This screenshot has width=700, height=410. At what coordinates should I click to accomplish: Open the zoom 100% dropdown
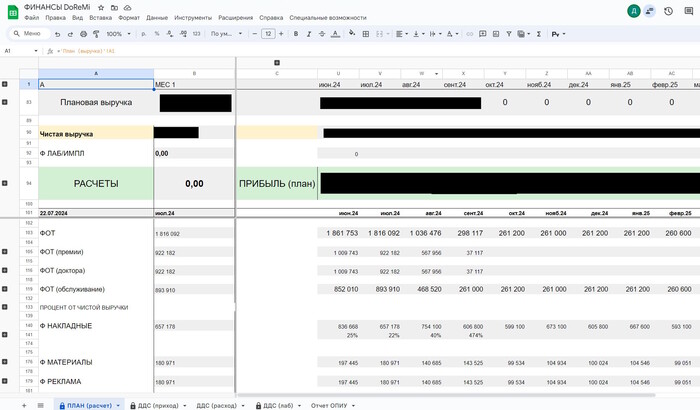point(130,34)
